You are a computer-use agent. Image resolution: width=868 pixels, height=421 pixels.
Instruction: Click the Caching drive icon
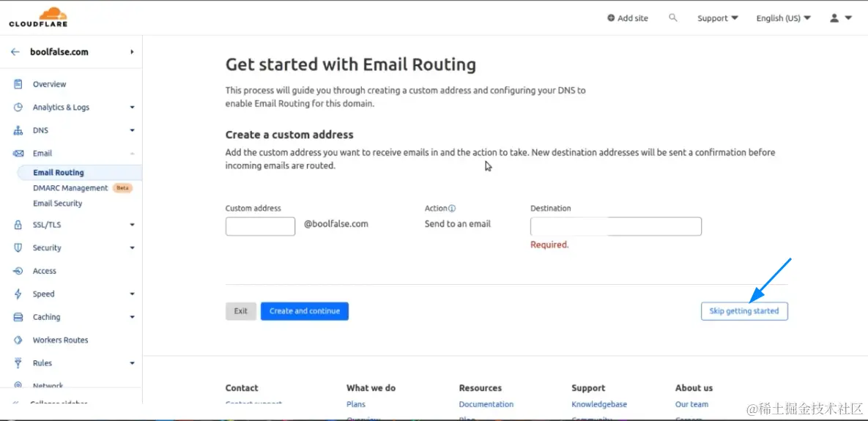pos(18,317)
